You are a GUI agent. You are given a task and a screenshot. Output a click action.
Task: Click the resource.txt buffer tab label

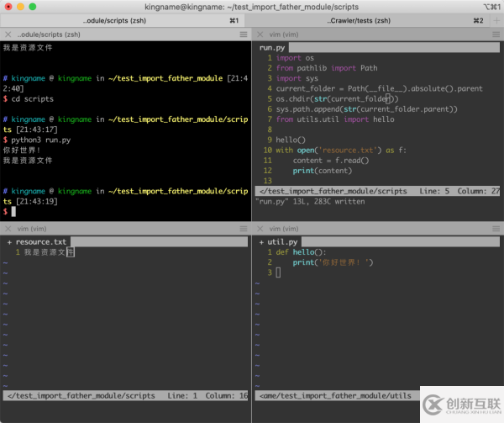click(x=41, y=242)
